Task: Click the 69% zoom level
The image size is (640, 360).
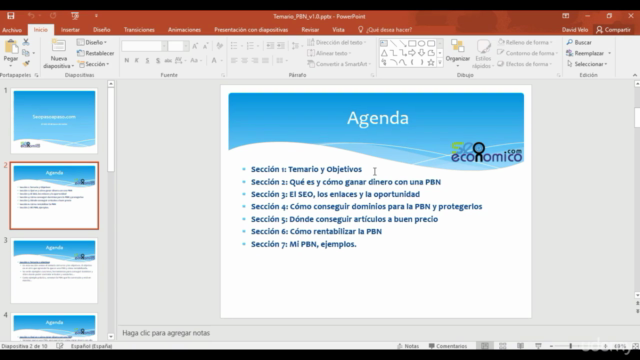Action: [x=620, y=346]
